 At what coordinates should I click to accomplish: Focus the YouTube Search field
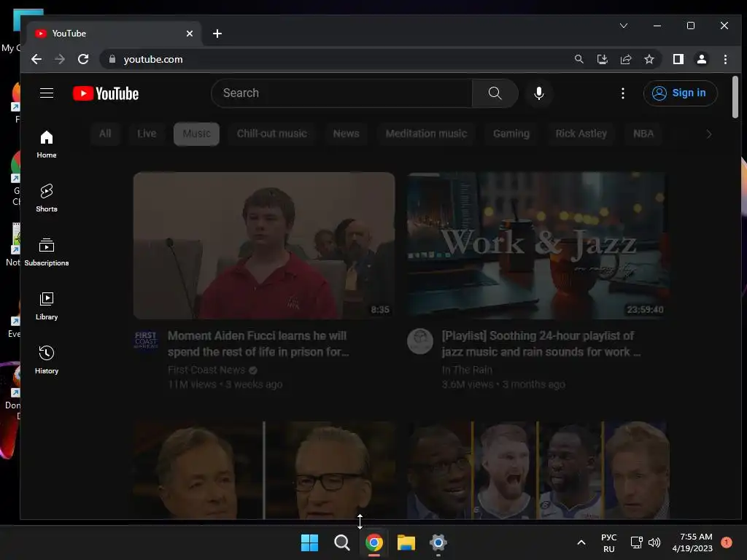pos(341,93)
